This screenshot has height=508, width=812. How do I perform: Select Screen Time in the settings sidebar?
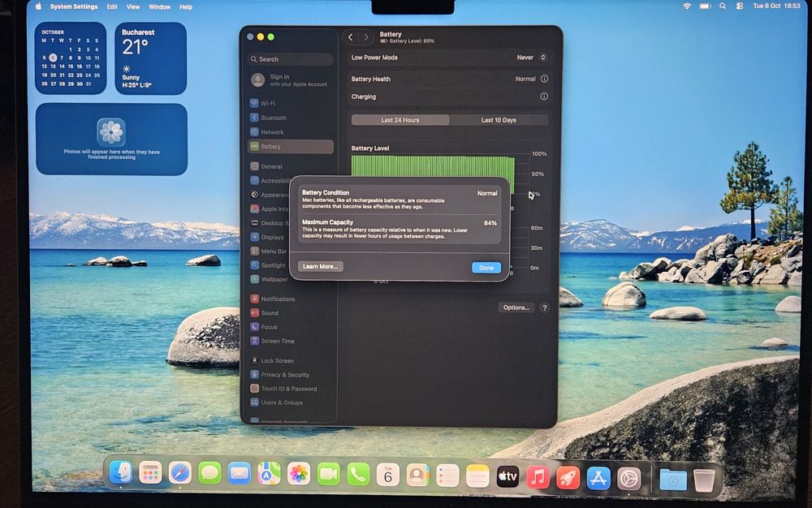pos(291,341)
